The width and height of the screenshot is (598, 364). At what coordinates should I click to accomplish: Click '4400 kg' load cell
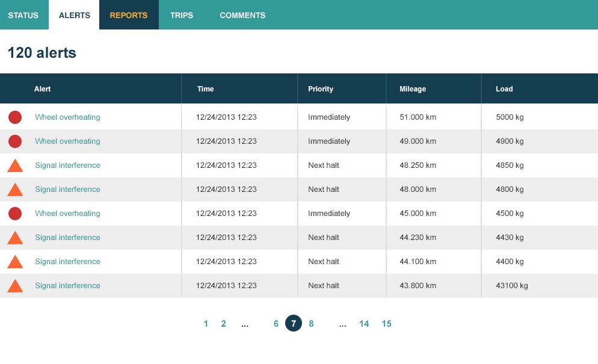coord(510,261)
